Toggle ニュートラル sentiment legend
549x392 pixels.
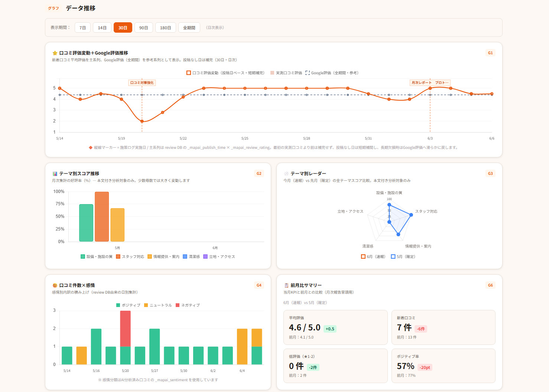pyautogui.click(x=158, y=306)
